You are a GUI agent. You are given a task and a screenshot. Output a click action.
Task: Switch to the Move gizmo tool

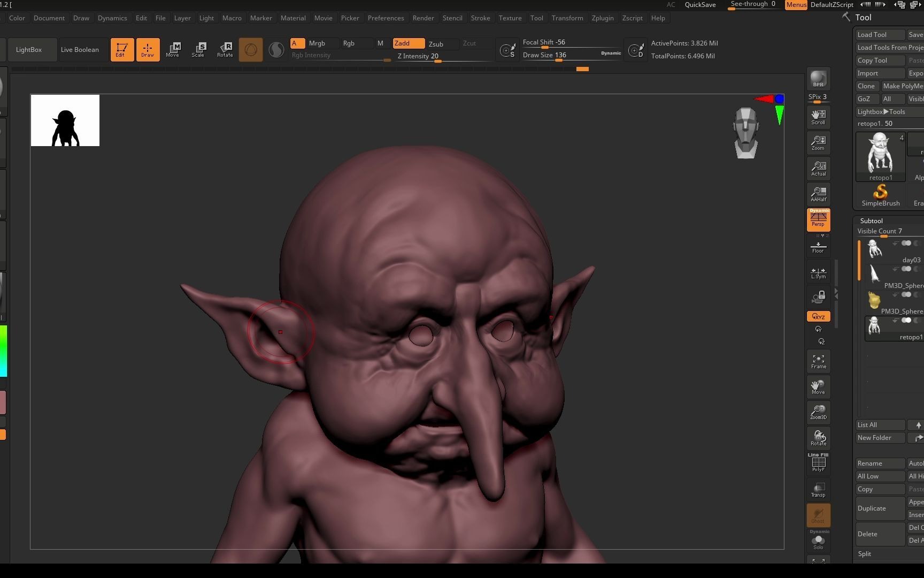point(173,50)
